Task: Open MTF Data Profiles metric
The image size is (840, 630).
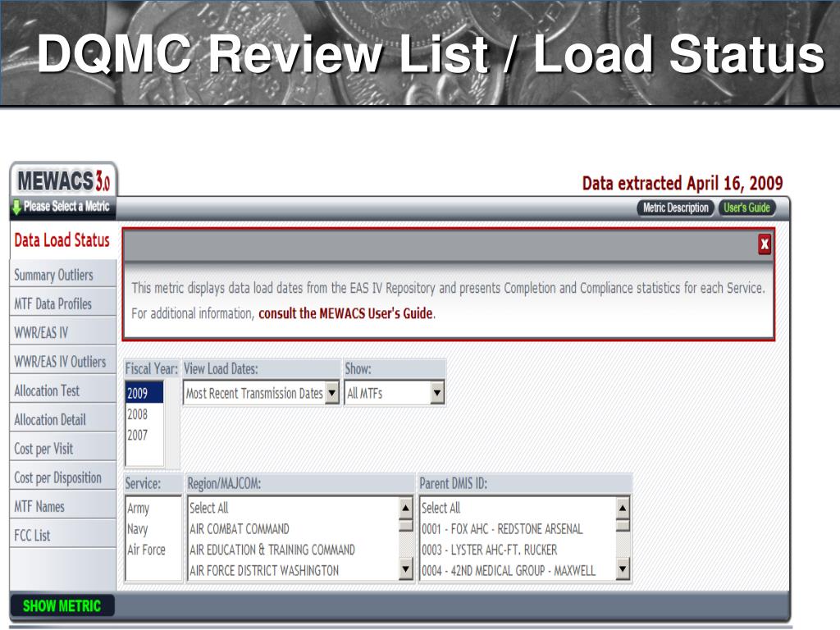Action: point(63,304)
